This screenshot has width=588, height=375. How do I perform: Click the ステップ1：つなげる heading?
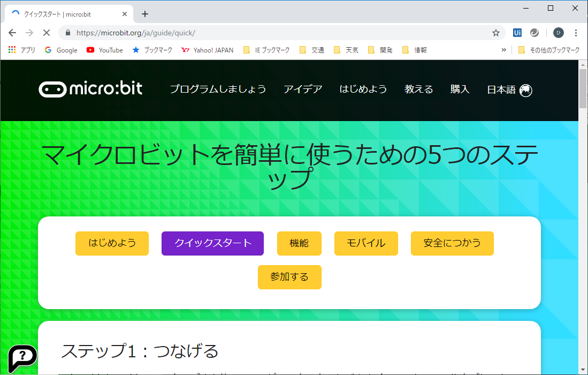click(x=140, y=351)
